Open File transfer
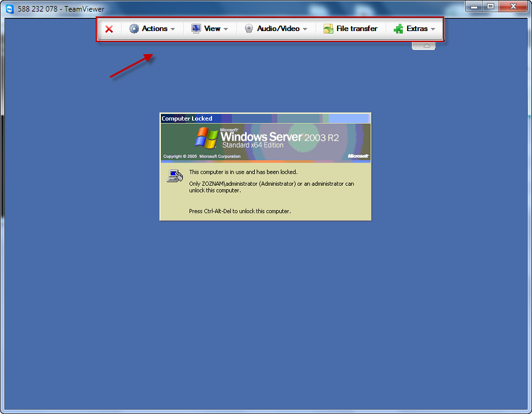The width and height of the screenshot is (532, 414). click(x=350, y=29)
